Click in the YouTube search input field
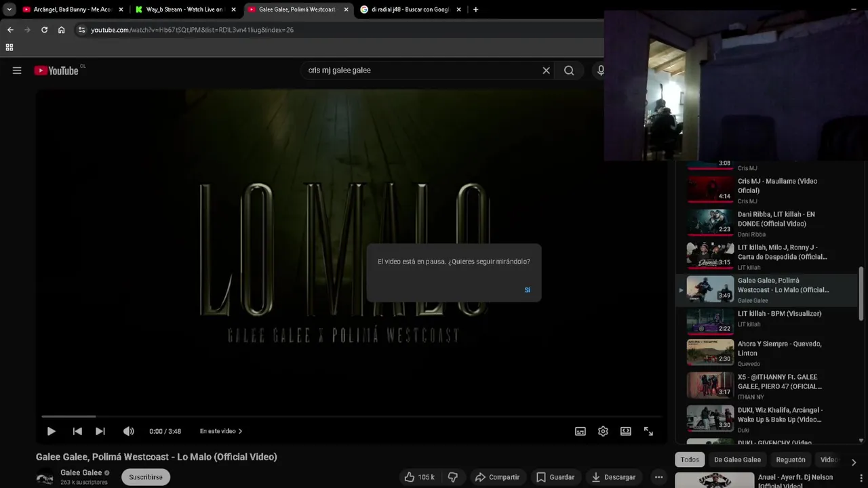Image resolution: width=868 pixels, height=488 pixels. 420,70
